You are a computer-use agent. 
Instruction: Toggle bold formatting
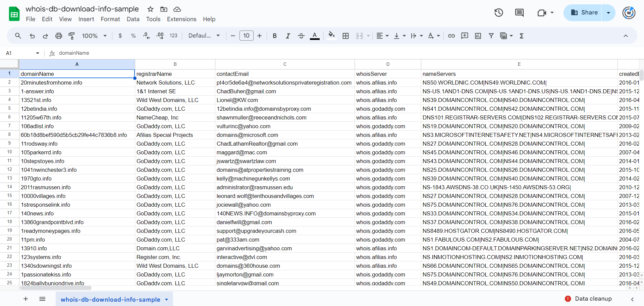pos(274,36)
